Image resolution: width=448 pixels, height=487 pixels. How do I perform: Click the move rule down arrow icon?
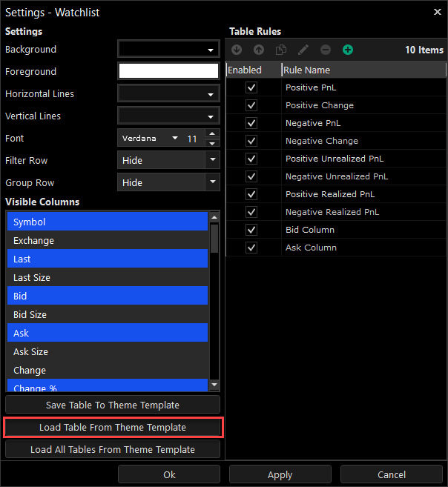(237, 50)
